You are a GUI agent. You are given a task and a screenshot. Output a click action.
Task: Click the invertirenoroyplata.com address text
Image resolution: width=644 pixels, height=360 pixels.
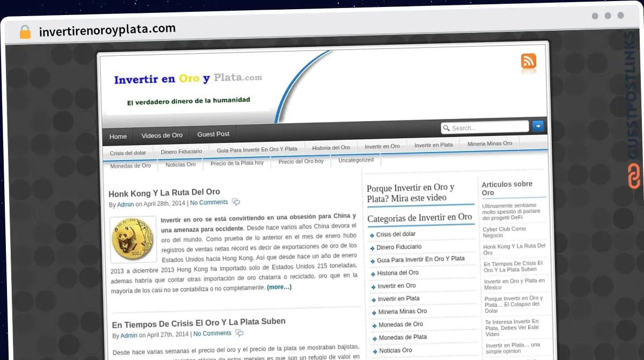107,30
